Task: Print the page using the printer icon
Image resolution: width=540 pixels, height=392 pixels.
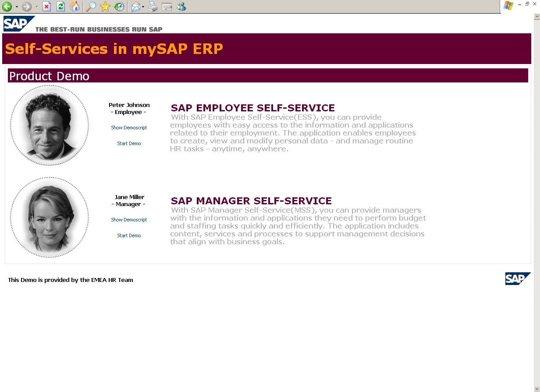Action: point(153,7)
